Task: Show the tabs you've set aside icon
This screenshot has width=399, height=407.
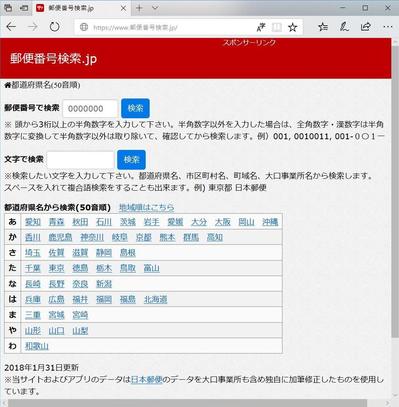Action: click(8, 8)
